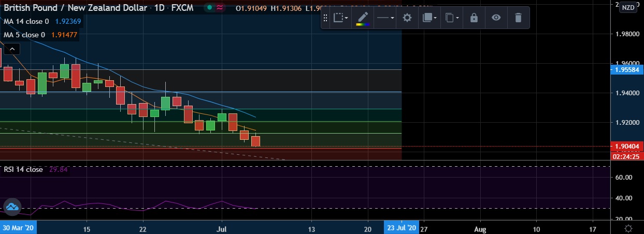
Task: Hide the drawing with the eye icon
Action: click(496, 18)
